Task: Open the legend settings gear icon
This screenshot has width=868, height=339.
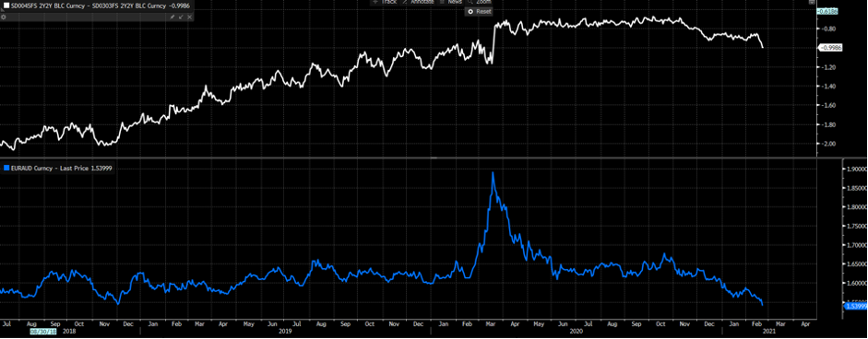Action: [4, 18]
